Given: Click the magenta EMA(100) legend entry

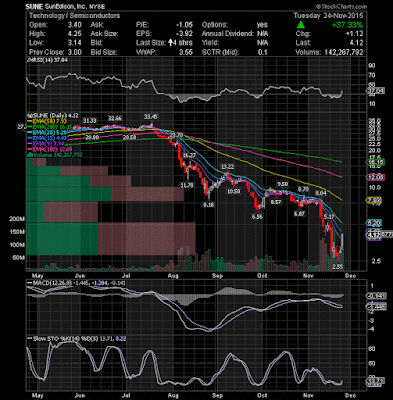Looking at the screenshot, I should [x=50, y=149].
